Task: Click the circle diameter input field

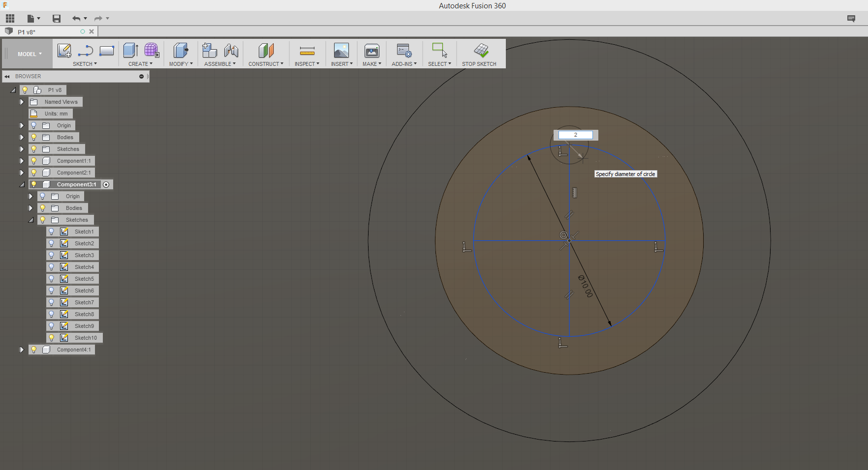Action: coord(576,135)
